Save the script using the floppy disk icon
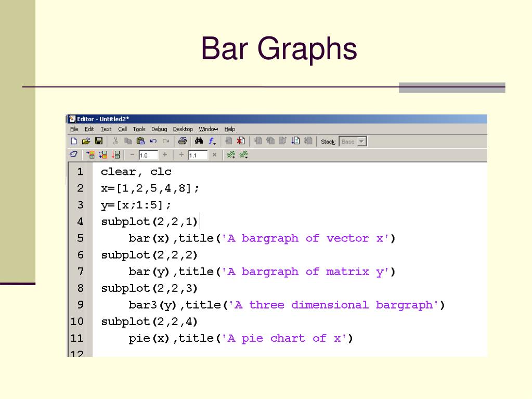 click(x=98, y=141)
